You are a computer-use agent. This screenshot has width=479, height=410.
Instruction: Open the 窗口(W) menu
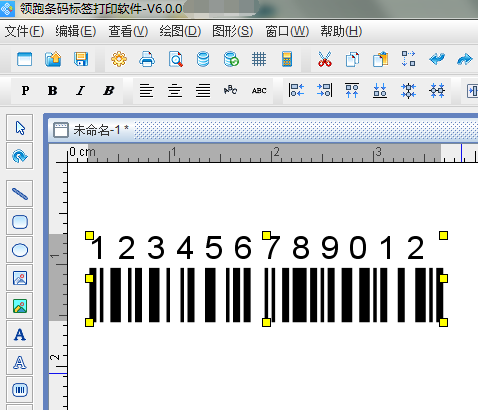287,32
